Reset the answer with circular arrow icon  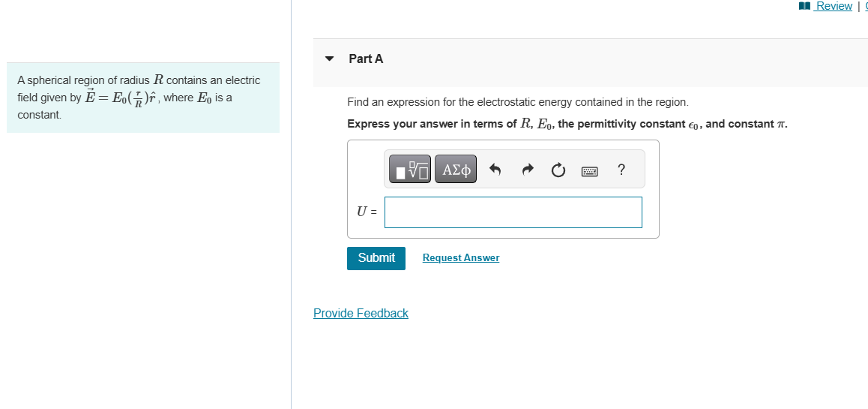tap(558, 170)
